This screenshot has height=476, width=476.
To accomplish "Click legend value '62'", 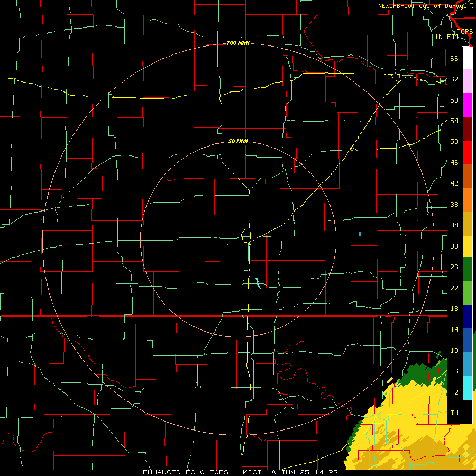I will (454, 79).
